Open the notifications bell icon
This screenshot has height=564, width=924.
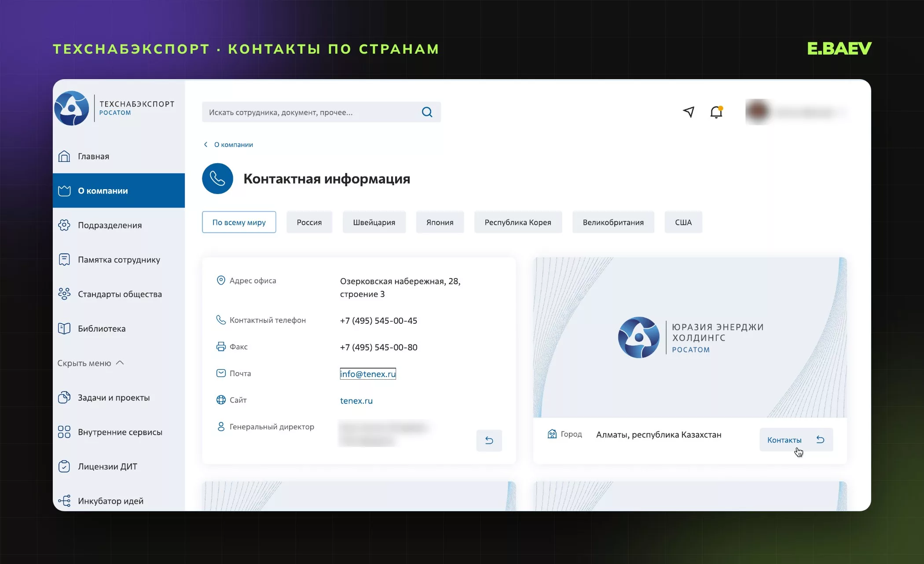[716, 112]
